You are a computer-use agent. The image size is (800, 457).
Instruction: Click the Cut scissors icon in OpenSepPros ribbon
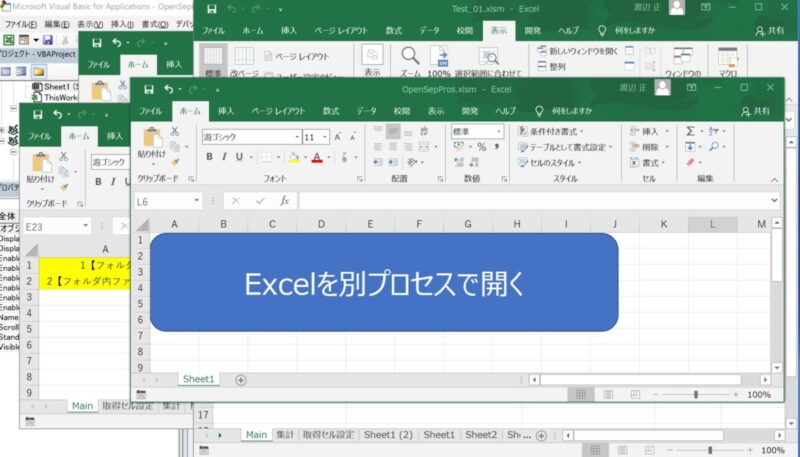coord(174,131)
